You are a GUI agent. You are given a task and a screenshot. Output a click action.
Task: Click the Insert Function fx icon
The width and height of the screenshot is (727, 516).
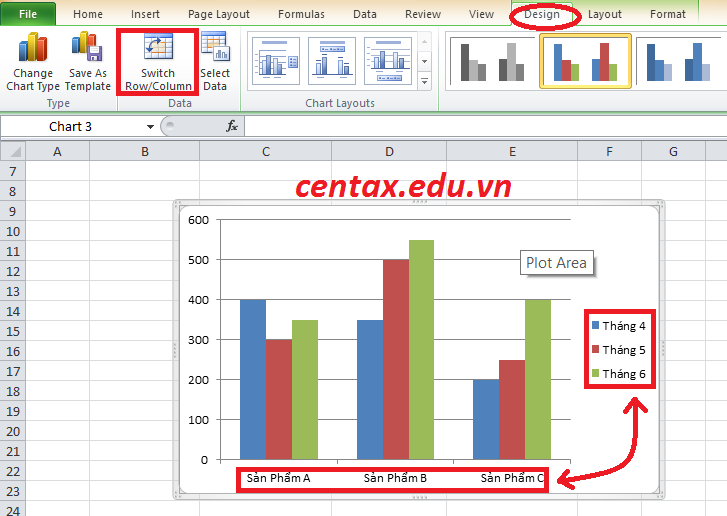[232, 126]
